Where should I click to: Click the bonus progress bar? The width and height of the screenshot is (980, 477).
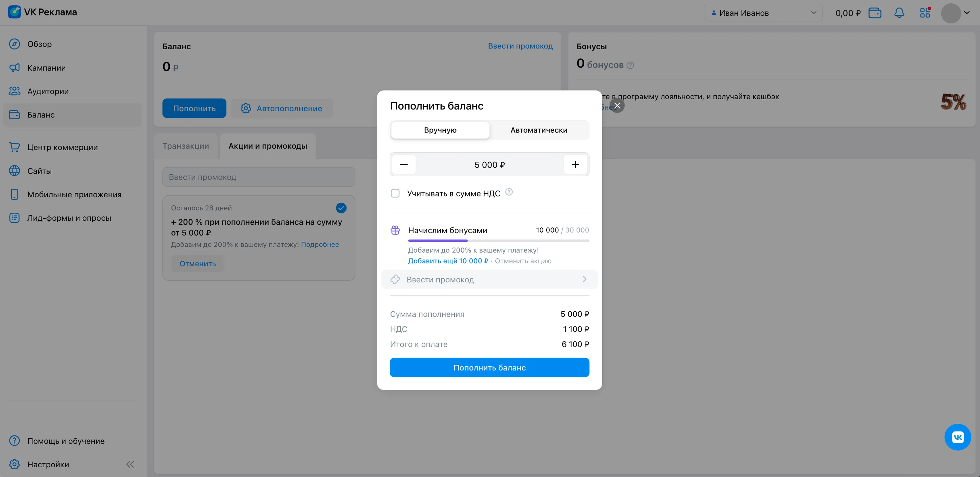click(499, 241)
